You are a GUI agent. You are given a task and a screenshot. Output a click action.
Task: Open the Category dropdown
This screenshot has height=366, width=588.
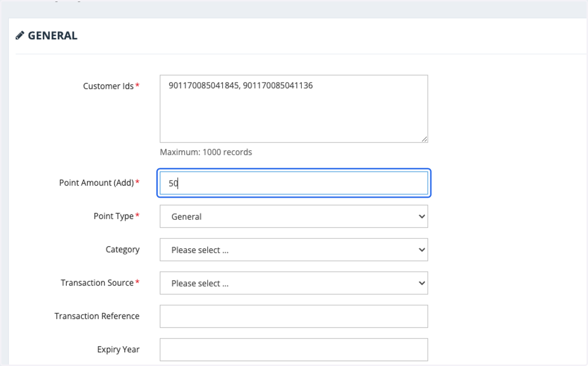[x=294, y=250]
